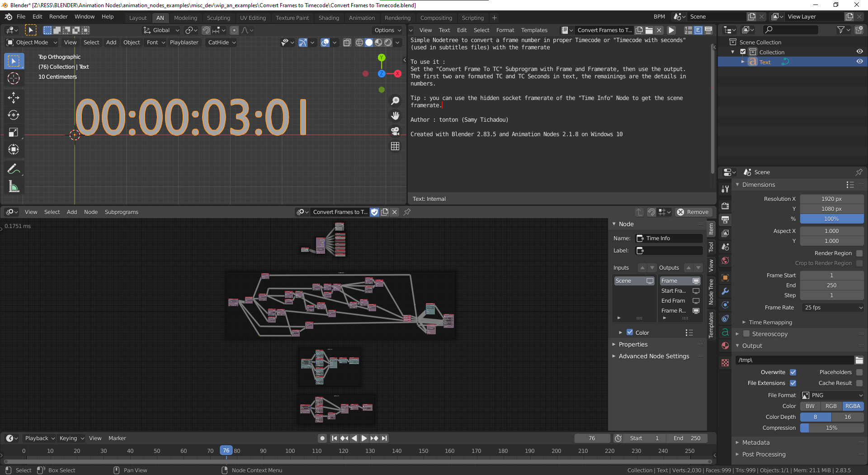
Task: Switch to Modeling workspace tab
Action: [185, 18]
